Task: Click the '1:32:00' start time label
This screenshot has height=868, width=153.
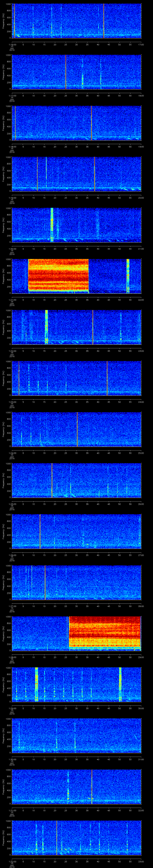Action: [x=12, y=861]
